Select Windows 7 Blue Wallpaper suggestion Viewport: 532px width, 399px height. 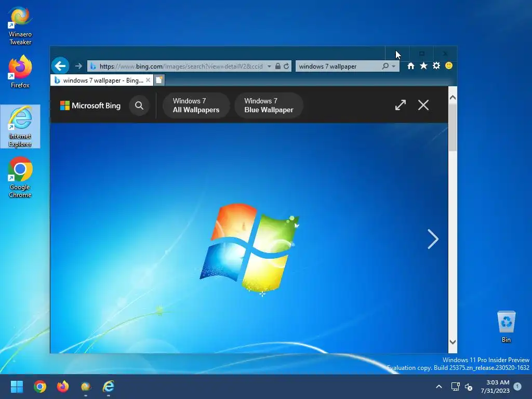[x=269, y=105]
